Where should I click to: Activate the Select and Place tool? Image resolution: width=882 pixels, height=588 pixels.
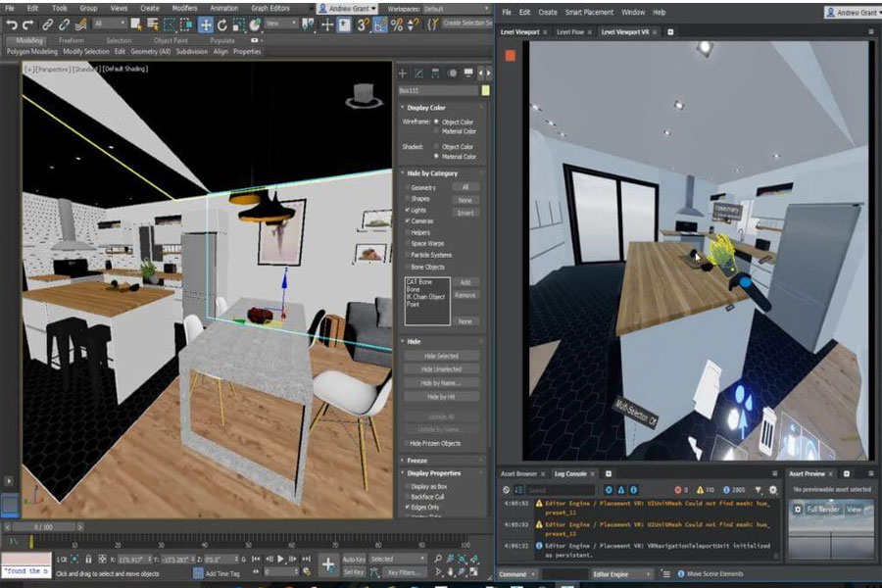tap(256, 24)
